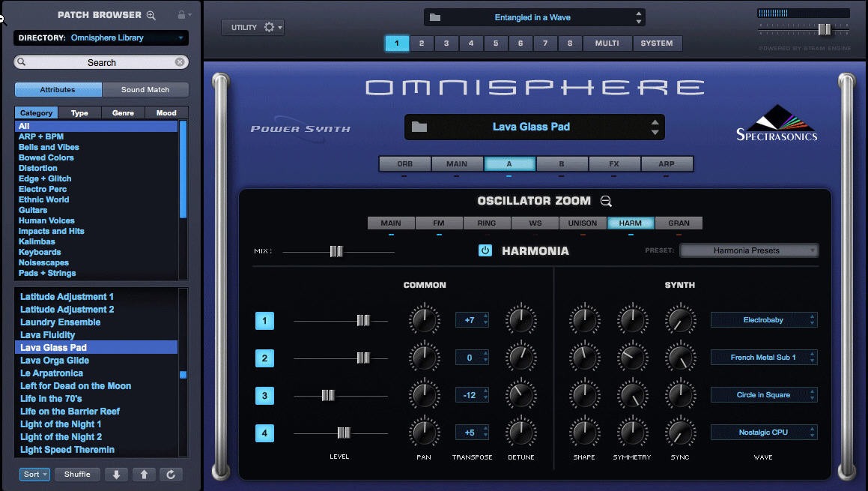Viewport: 868px width, 491px height.
Task: Click the Sync knob for oscillator 2
Action: [680, 358]
